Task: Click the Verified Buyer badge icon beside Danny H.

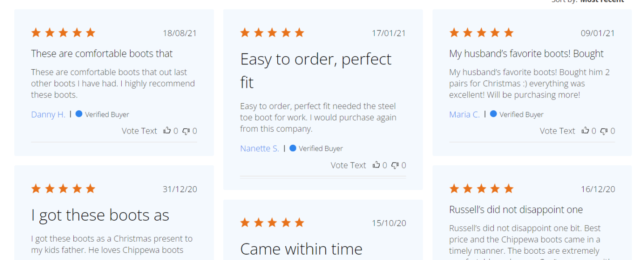Action: pos(79,114)
